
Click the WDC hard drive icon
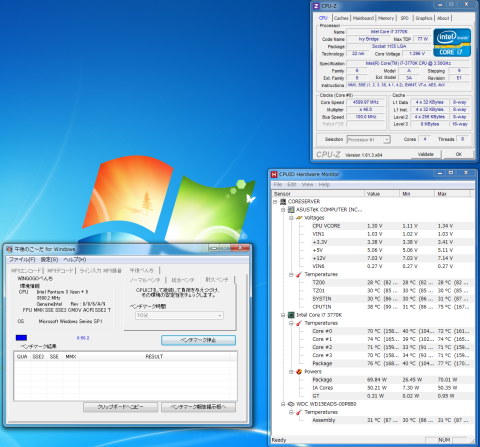point(291,404)
